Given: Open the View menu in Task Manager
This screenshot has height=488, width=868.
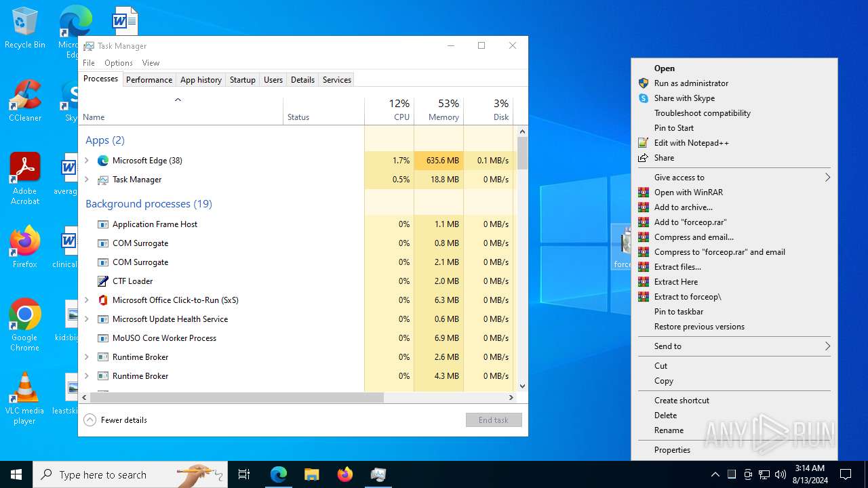Looking at the screenshot, I should (151, 63).
